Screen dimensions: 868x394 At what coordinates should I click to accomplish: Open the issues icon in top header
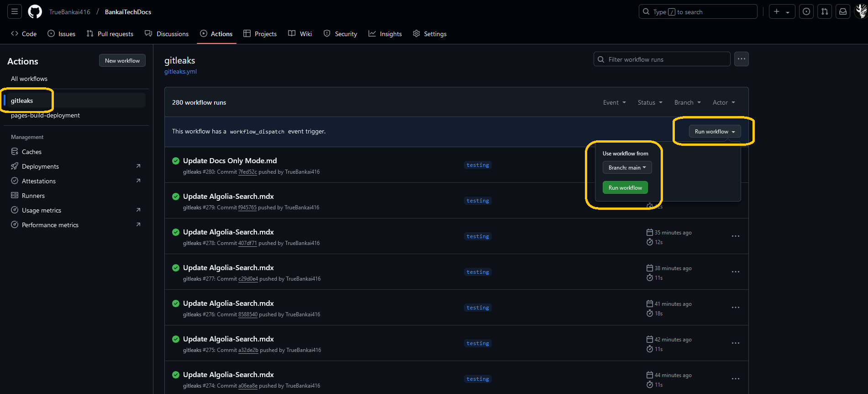click(806, 12)
